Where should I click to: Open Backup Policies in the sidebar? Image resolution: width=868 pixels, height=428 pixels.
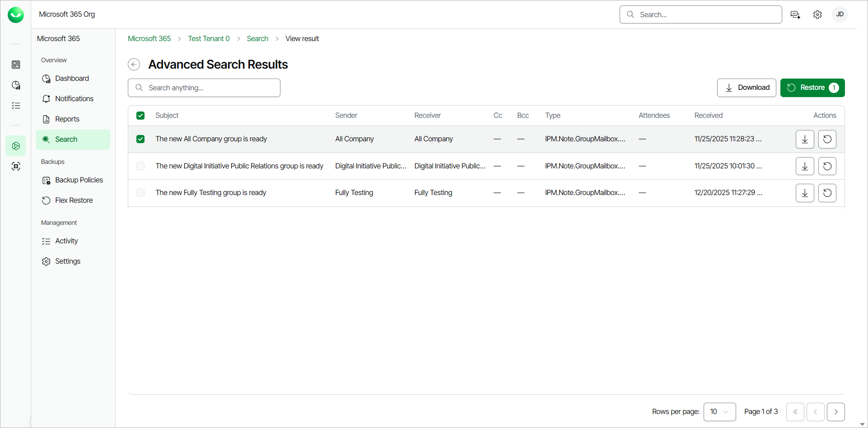coord(73,180)
